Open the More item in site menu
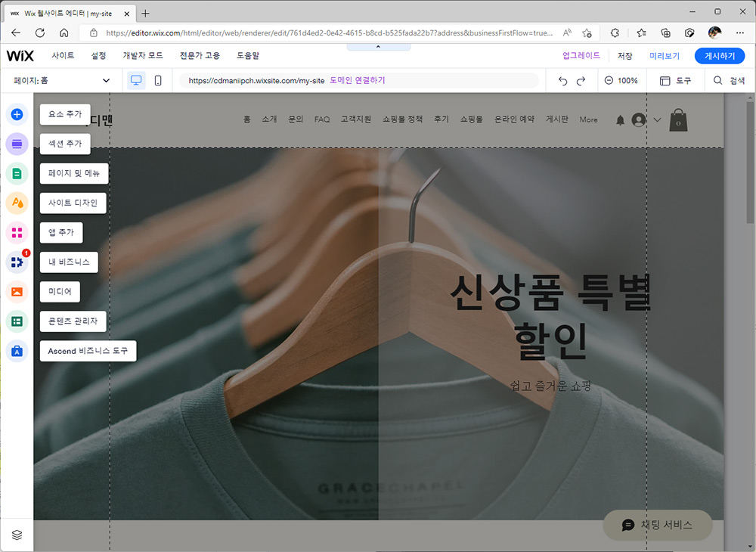 click(x=588, y=119)
